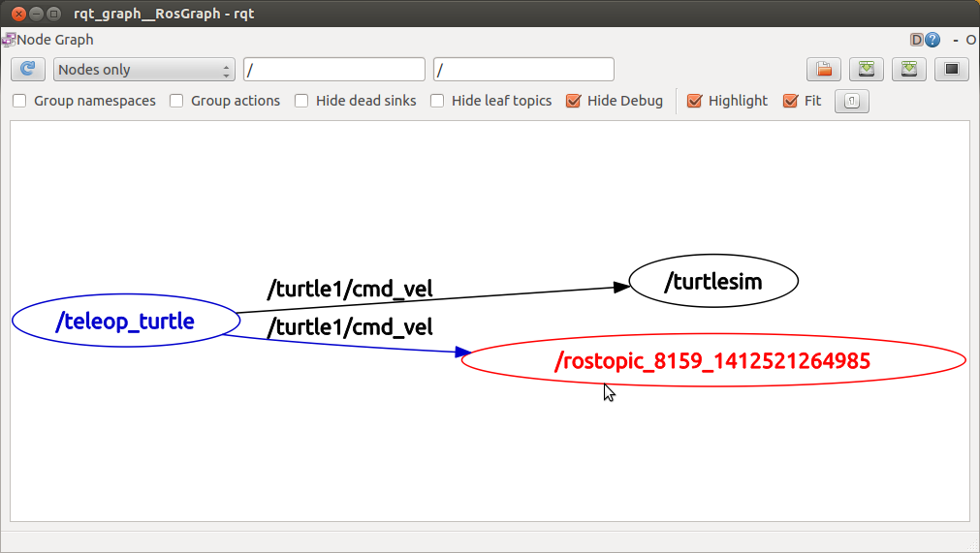Open the load DOT file folder icon
This screenshot has height=553, width=980.
pyautogui.click(x=824, y=69)
